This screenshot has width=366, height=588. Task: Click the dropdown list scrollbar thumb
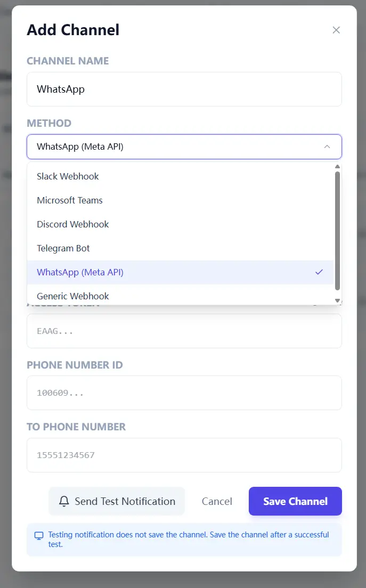pyautogui.click(x=338, y=231)
